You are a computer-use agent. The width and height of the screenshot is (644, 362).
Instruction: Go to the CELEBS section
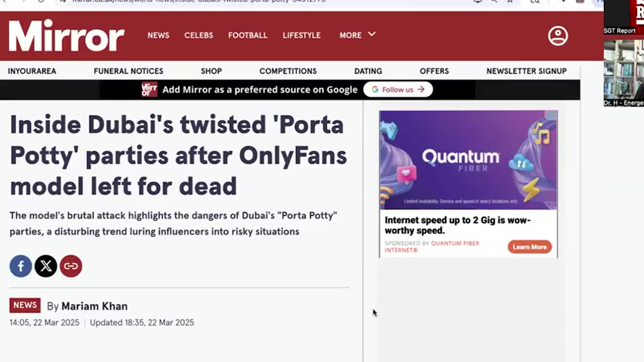[199, 35]
